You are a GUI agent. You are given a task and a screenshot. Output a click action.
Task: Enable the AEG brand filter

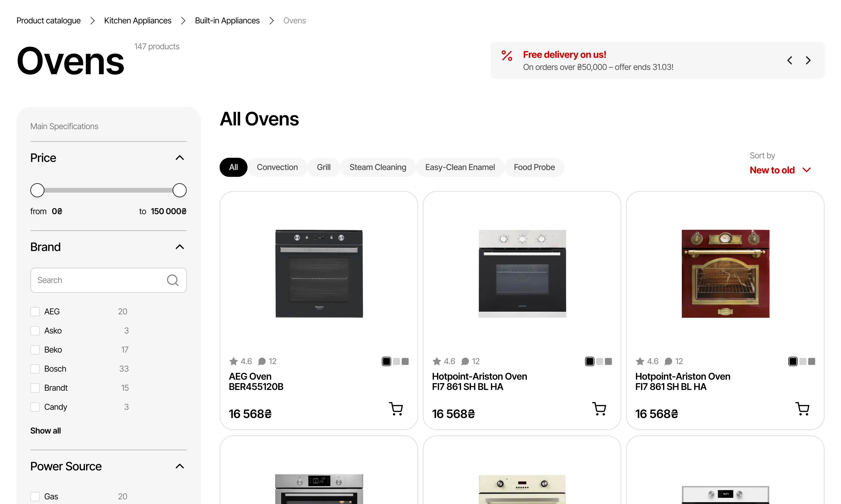point(35,311)
